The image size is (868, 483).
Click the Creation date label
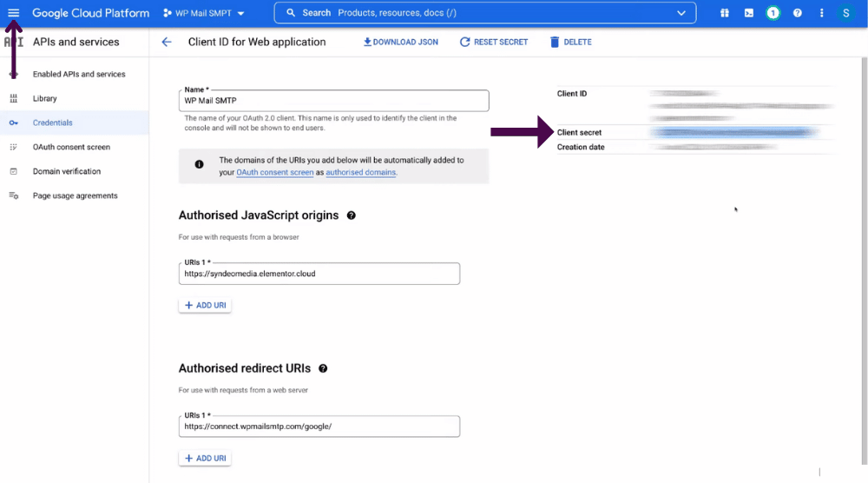(x=581, y=147)
